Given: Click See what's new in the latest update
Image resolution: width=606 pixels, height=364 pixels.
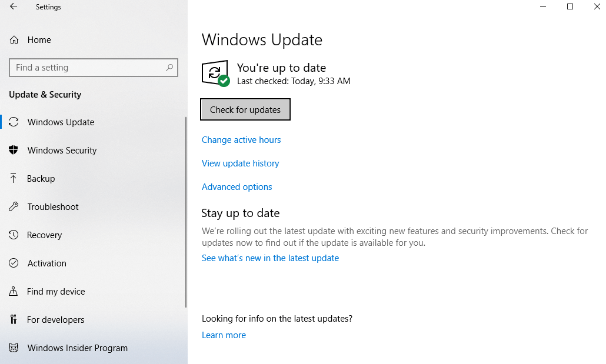Looking at the screenshot, I should tap(270, 258).
